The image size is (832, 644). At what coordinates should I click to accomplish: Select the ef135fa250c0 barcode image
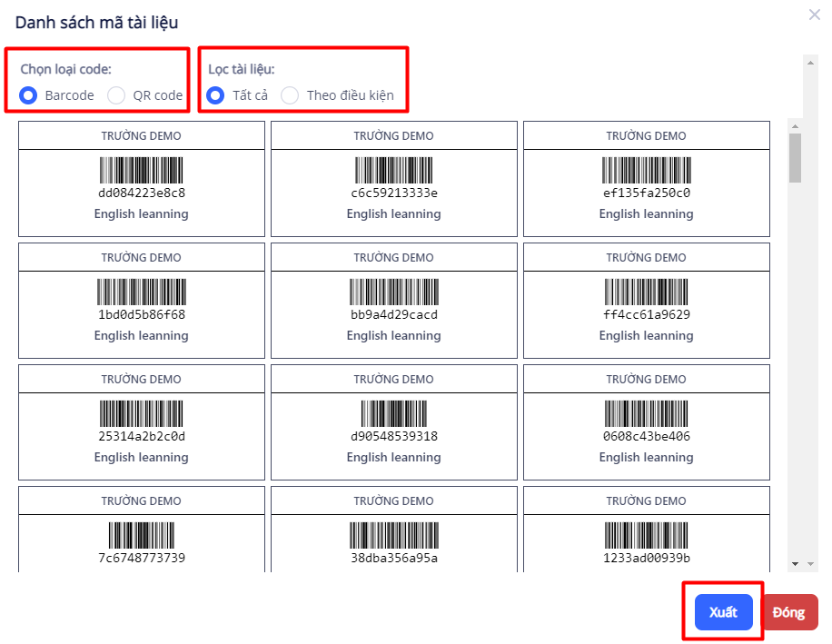646,171
